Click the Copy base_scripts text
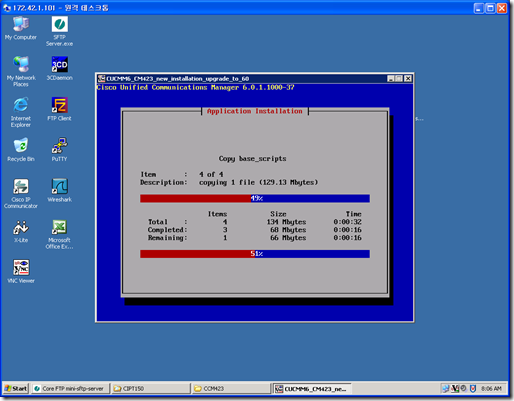This screenshot has height=401, width=514. 252,159
